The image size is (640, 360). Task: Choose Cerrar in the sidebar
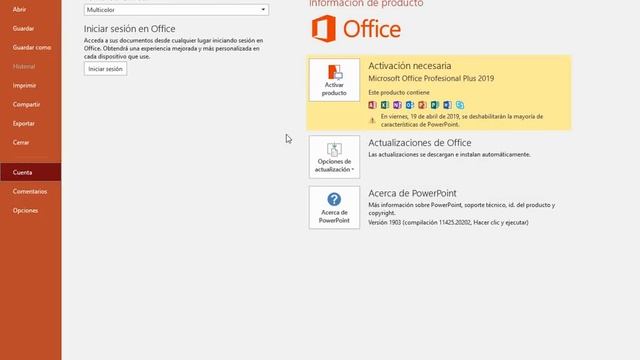(x=21, y=142)
